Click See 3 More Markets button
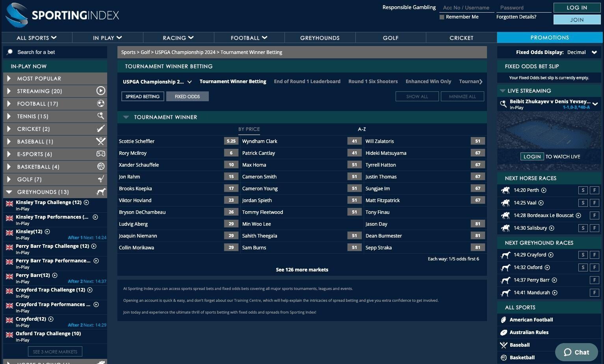This screenshot has height=364, width=604. coord(55,352)
